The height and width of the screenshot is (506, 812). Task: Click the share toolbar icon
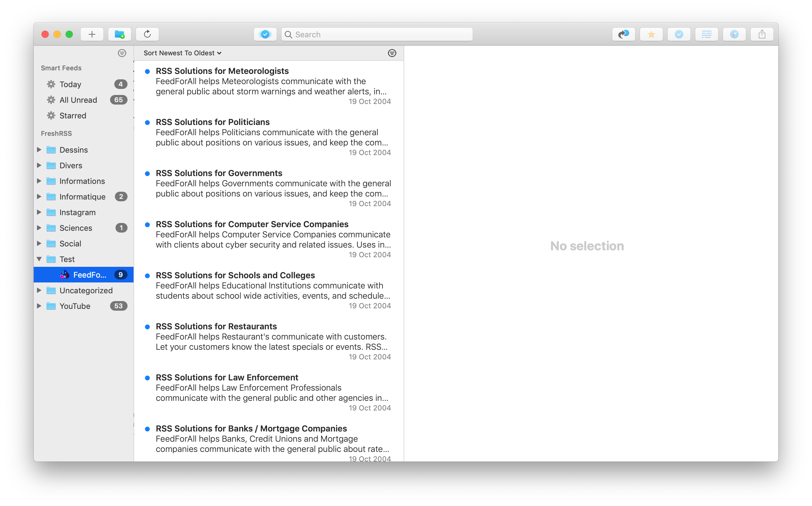(762, 34)
